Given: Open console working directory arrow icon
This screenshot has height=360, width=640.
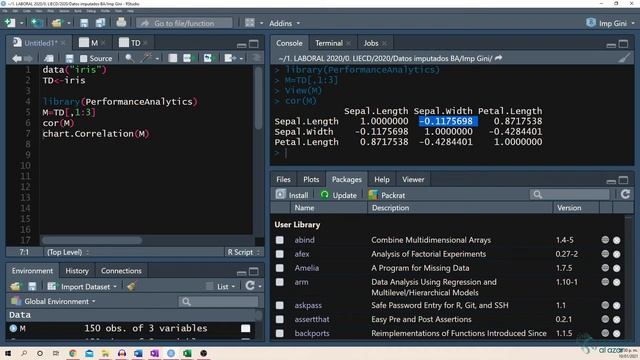Looking at the screenshot, I should (498, 58).
